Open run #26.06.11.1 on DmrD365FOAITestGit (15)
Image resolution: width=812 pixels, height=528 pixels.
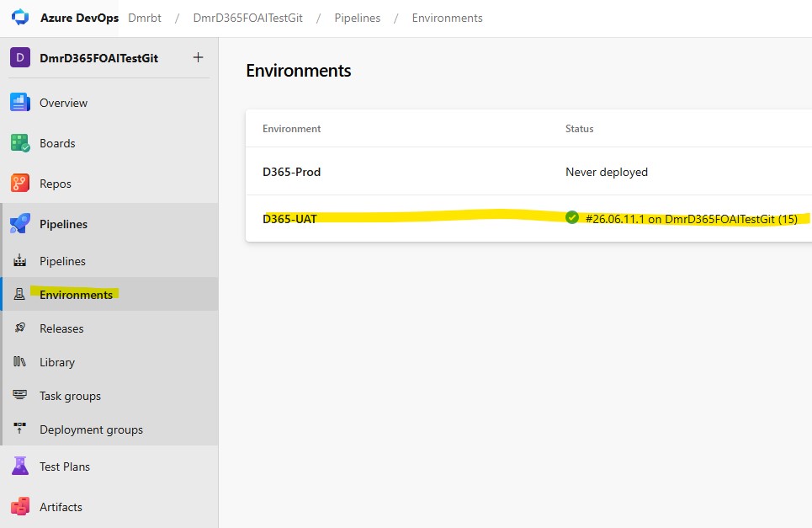692,219
